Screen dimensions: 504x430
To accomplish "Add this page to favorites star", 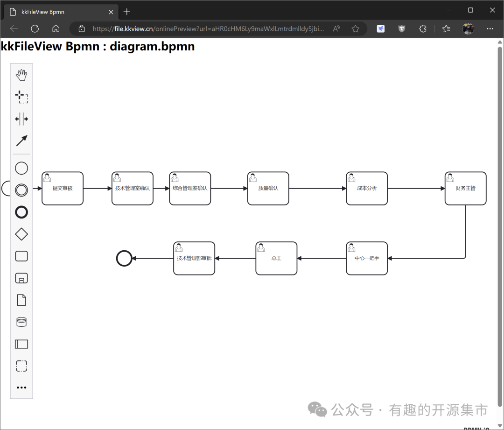I will click(355, 28).
